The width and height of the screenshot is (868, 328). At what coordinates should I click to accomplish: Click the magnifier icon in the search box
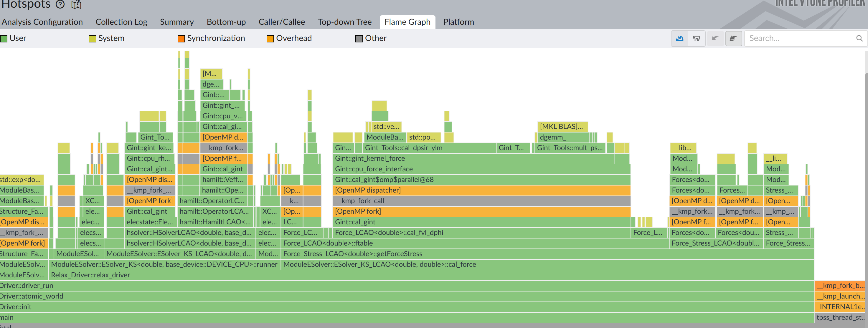coord(859,38)
